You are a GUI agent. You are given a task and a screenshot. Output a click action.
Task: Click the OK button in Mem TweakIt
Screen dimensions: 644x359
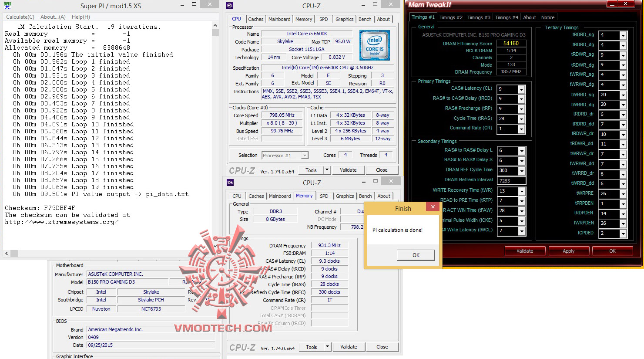pos(613,251)
